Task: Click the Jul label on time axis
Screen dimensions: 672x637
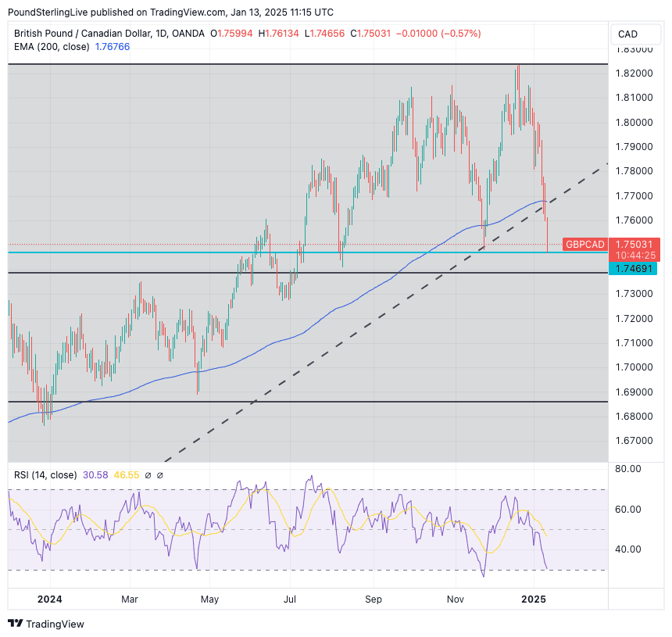Action: [x=290, y=599]
